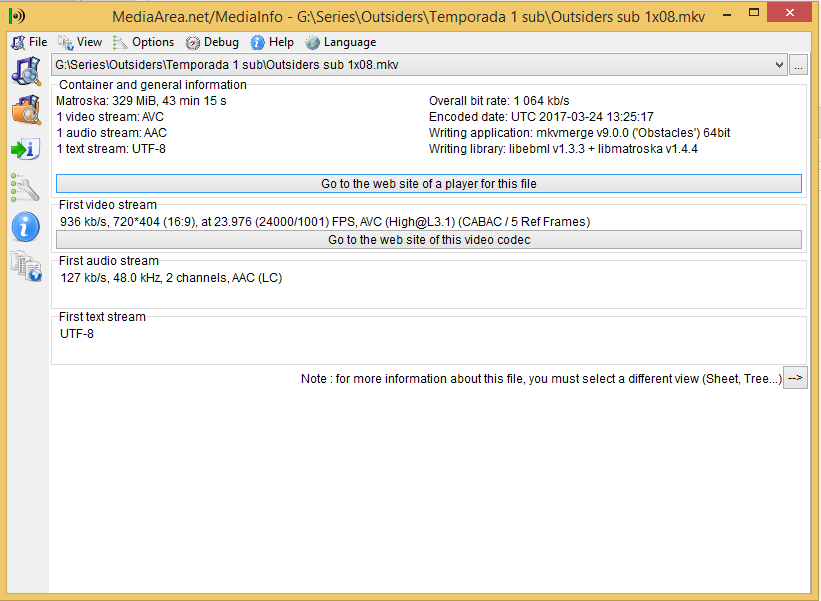Click the Note about different view text
This screenshot has width=821, height=601.
pos(541,379)
